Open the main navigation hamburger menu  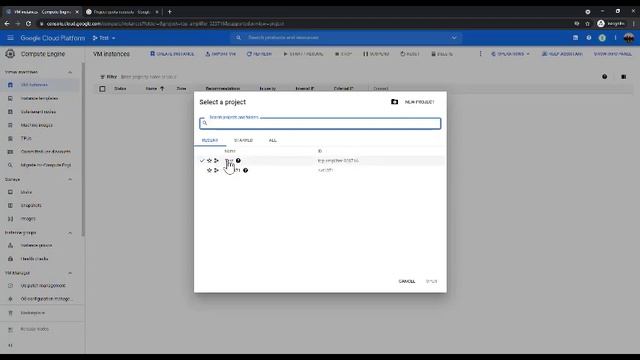pyautogui.click(x=11, y=38)
